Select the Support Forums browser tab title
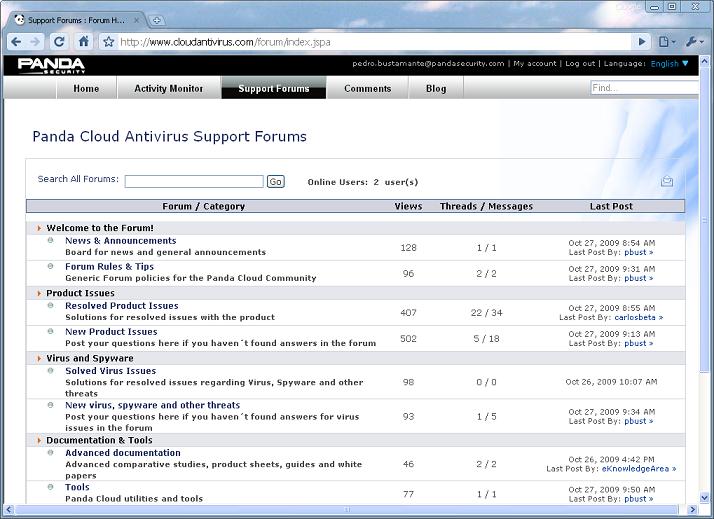This screenshot has width=714, height=519. click(76, 20)
